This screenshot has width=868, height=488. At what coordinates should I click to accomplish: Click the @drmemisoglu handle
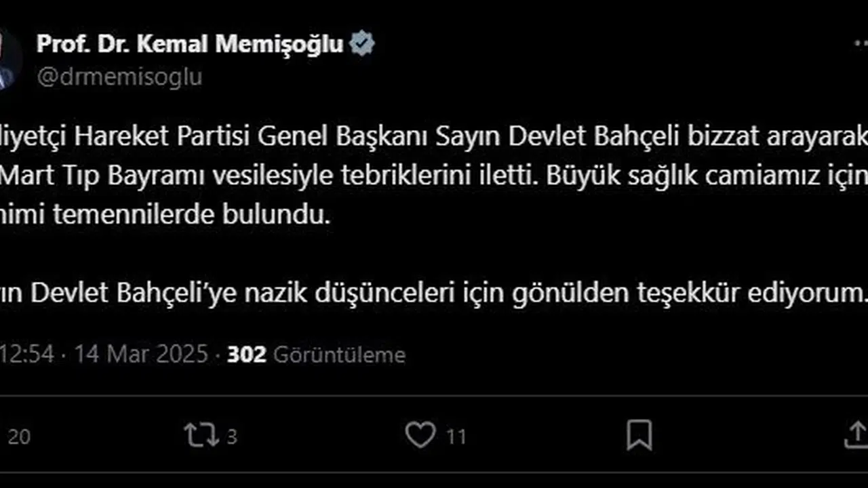pyautogui.click(x=119, y=77)
